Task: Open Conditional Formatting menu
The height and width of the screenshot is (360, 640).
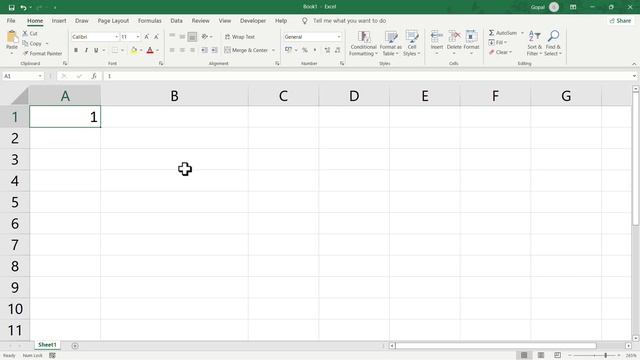Action: [363, 43]
